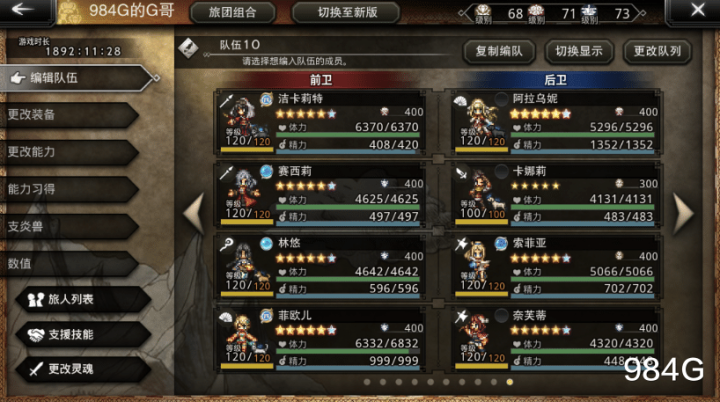Click the 切换至新版 button

click(x=347, y=12)
